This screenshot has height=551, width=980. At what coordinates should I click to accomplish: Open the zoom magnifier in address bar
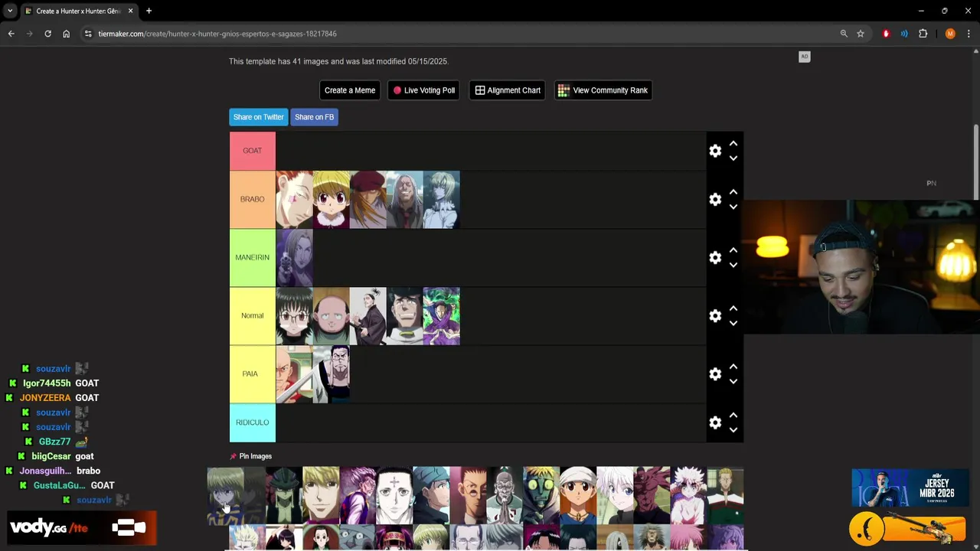click(x=844, y=34)
